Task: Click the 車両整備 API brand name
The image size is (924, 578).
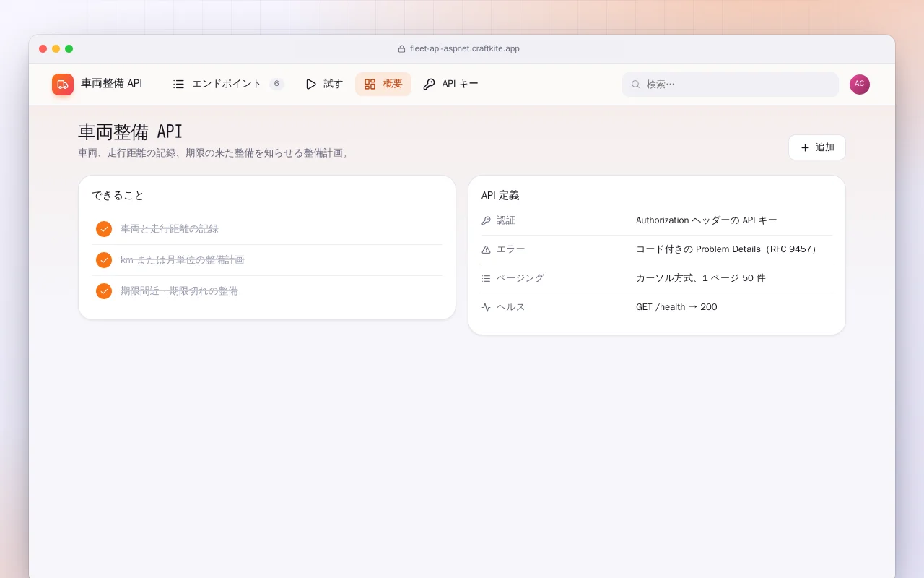Action: click(x=112, y=84)
